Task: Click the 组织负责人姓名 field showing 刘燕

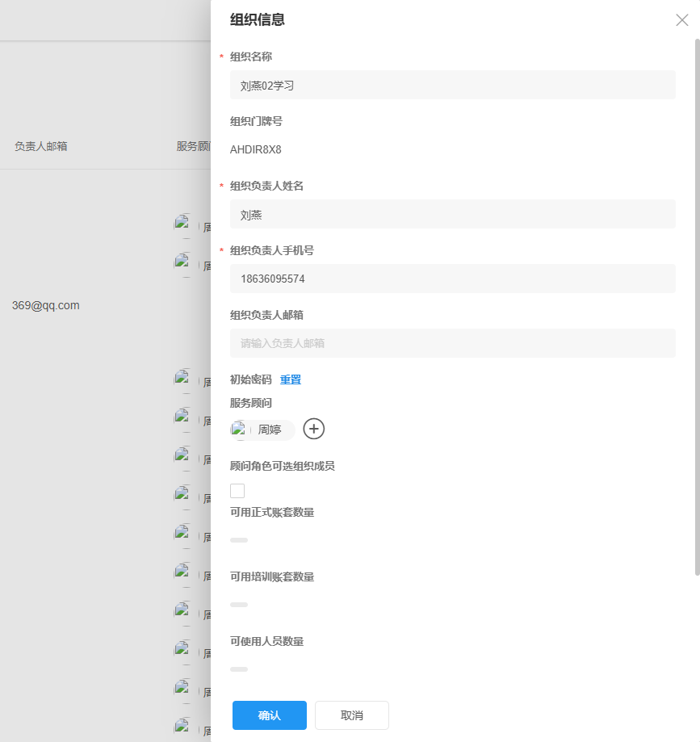Action: pyautogui.click(x=453, y=214)
